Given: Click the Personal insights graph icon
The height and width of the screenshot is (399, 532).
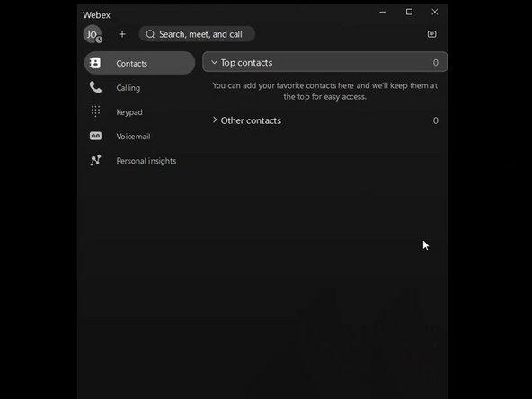Looking at the screenshot, I should click(95, 160).
